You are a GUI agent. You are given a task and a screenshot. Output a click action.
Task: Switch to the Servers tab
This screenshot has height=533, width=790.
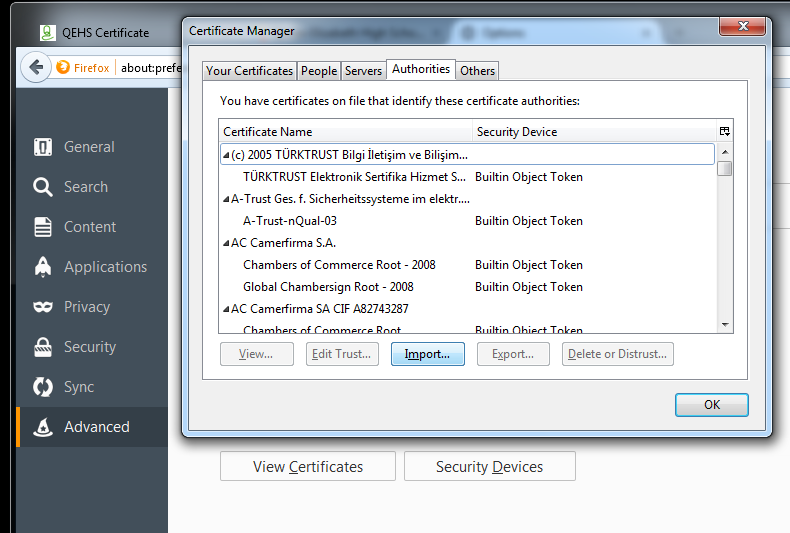tap(363, 71)
